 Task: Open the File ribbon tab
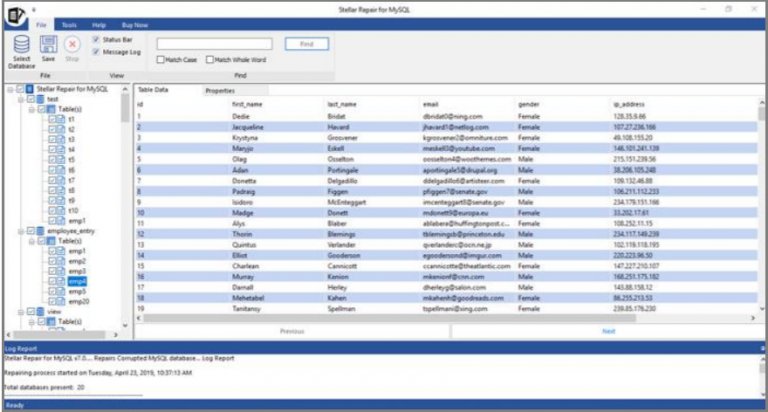point(41,24)
